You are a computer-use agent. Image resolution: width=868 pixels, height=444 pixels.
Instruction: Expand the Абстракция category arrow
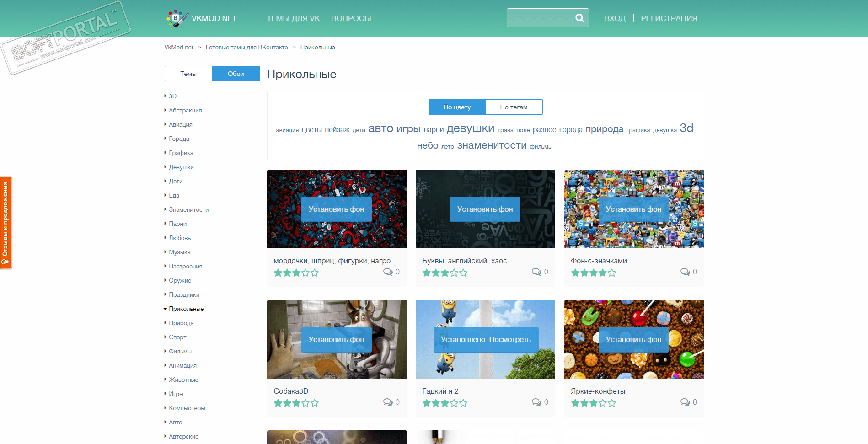coord(166,110)
